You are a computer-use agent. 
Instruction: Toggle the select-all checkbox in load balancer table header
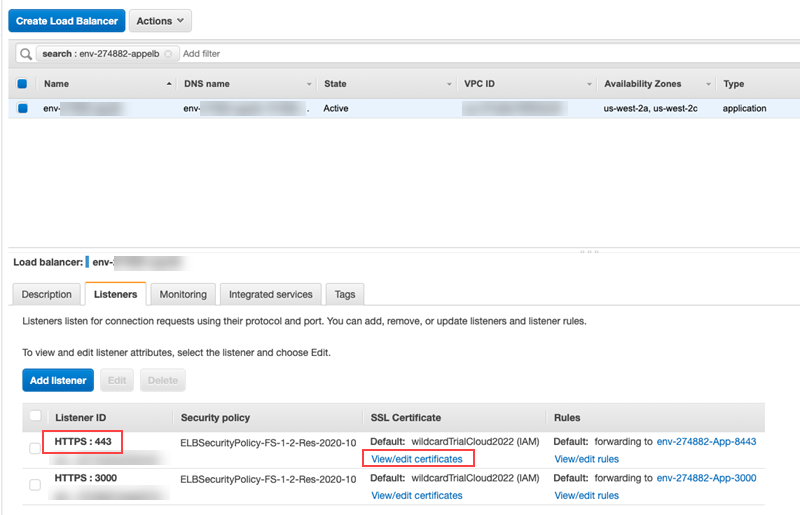(23, 84)
